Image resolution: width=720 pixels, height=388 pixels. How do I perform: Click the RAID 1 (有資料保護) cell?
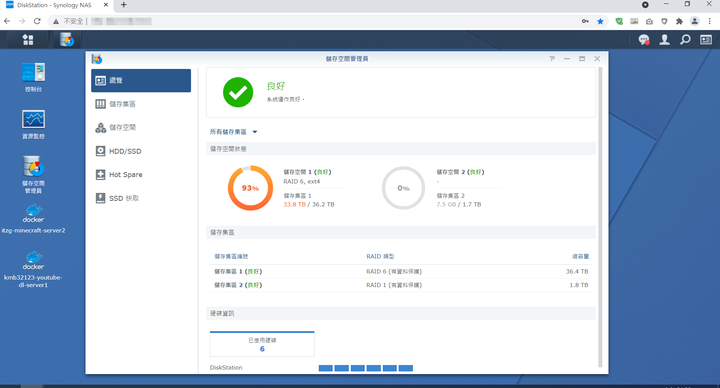[394, 285]
